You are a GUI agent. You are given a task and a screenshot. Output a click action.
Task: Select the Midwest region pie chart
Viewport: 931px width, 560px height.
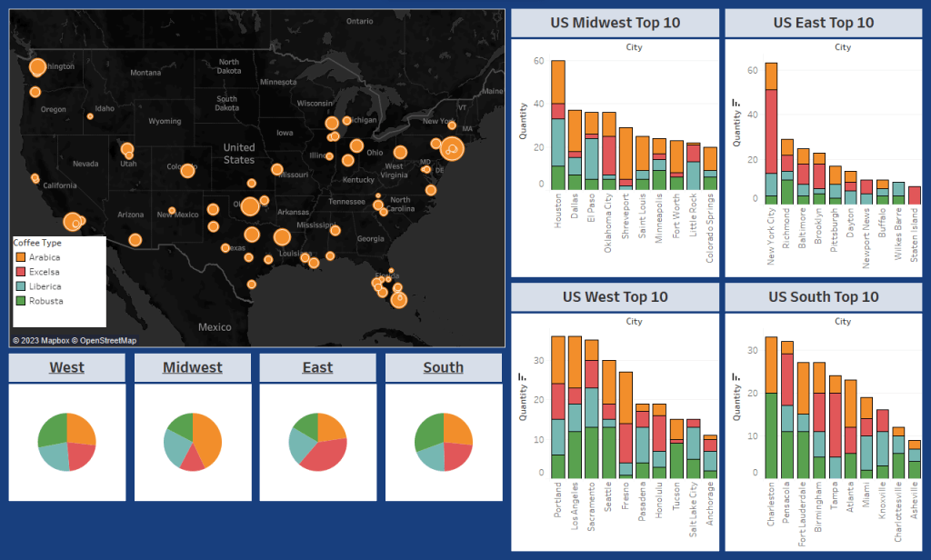point(192,442)
